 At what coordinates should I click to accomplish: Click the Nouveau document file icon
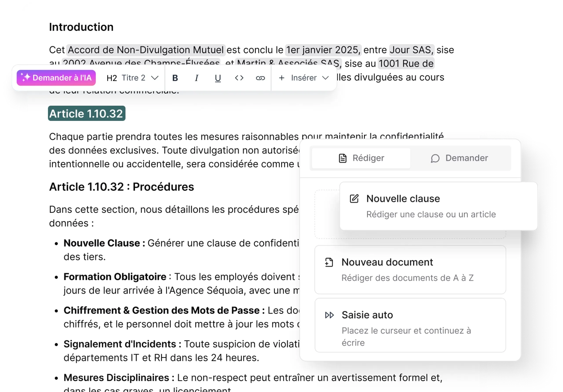(329, 262)
